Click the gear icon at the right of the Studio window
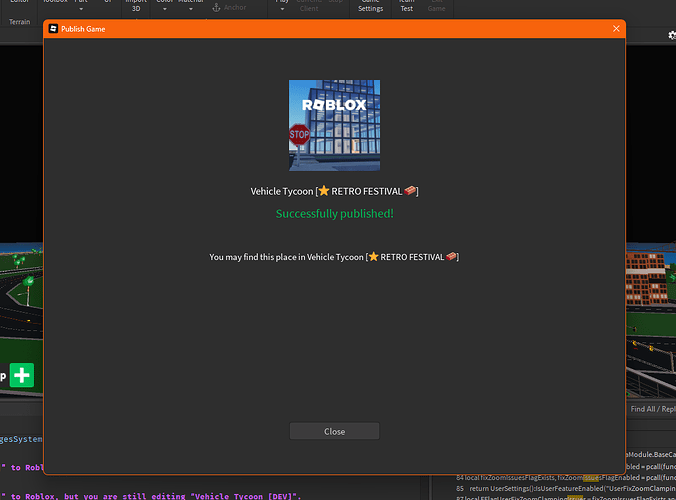This screenshot has width=676, height=500. pos(672,35)
